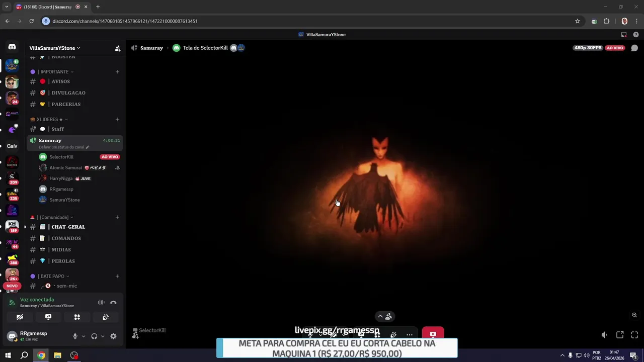Viewport: 644px width, 362px height.
Task: Turn on camera in voice panel
Action: point(20,317)
